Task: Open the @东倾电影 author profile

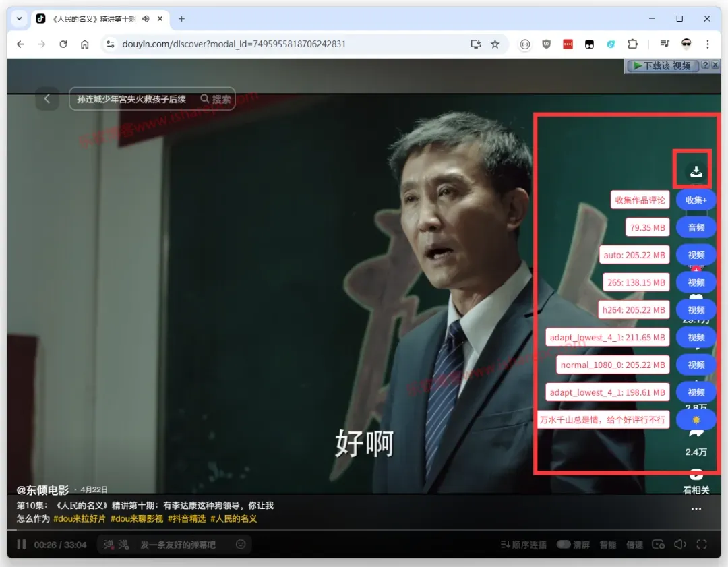Action: pos(42,490)
